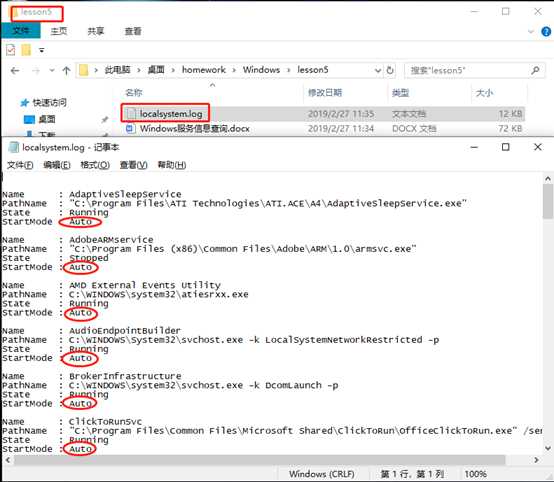Click the text ClickToRunSvc in Notepad
The width and height of the screenshot is (554, 482).
(105, 422)
